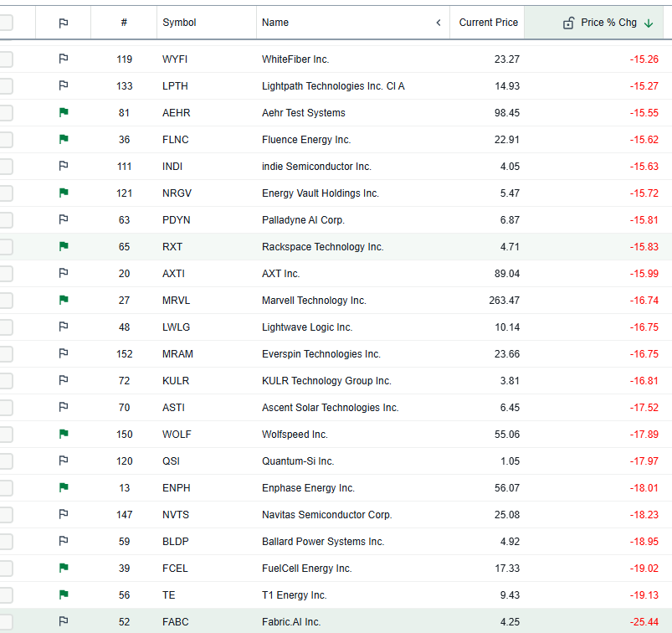Flag the KULR row

click(x=64, y=380)
